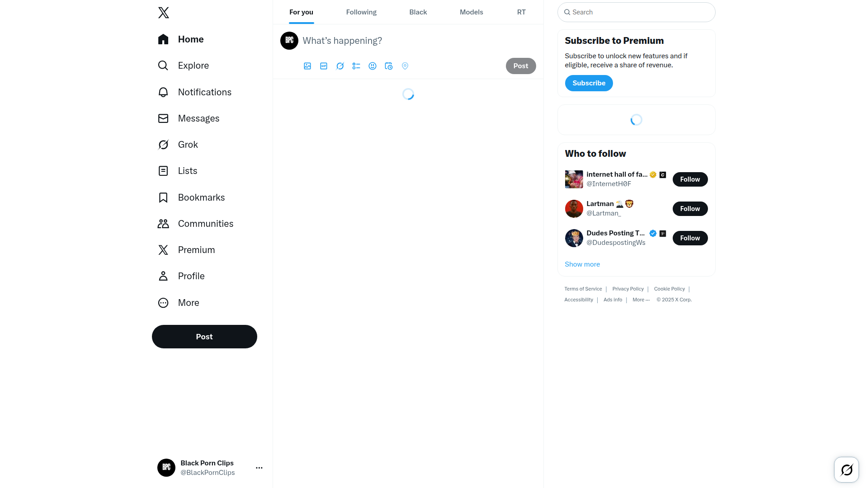Viewport: 868px width, 488px height.
Task: Click the X logo in sidebar
Action: [x=164, y=13]
